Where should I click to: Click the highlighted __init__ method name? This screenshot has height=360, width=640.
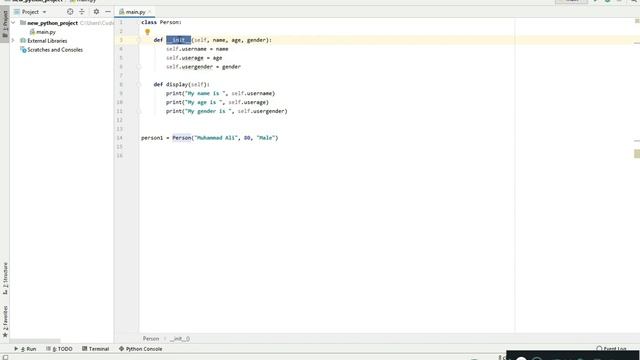pyautogui.click(x=178, y=40)
